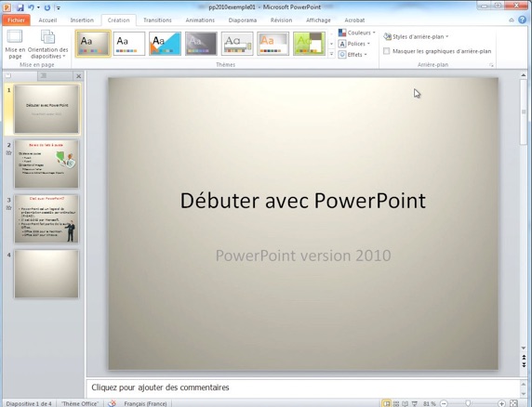Fit slide to current window
This screenshot has height=407, width=532.
click(513, 403)
